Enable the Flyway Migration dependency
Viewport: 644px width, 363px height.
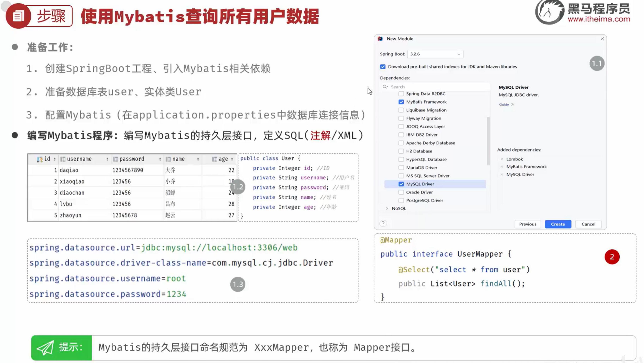click(401, 118)
